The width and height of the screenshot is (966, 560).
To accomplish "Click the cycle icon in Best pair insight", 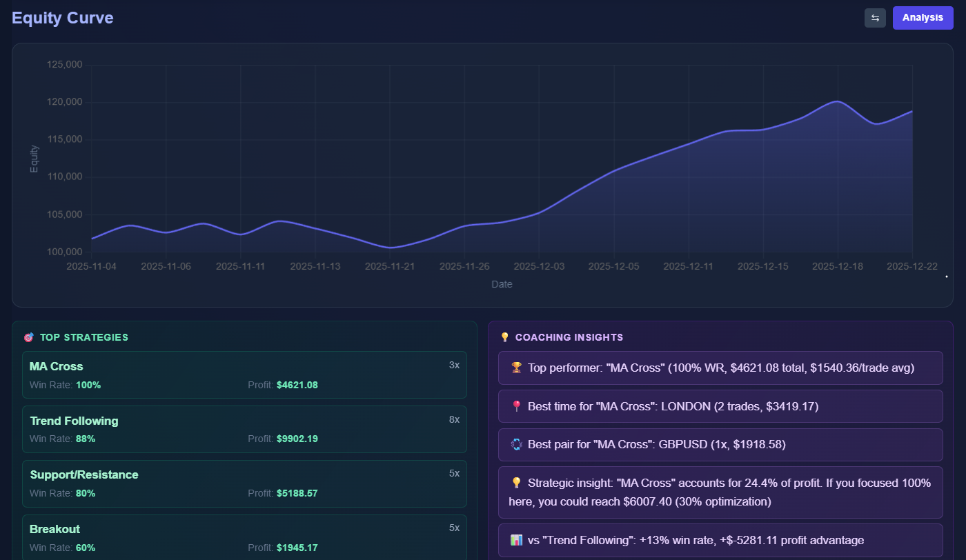I will 516,446.
